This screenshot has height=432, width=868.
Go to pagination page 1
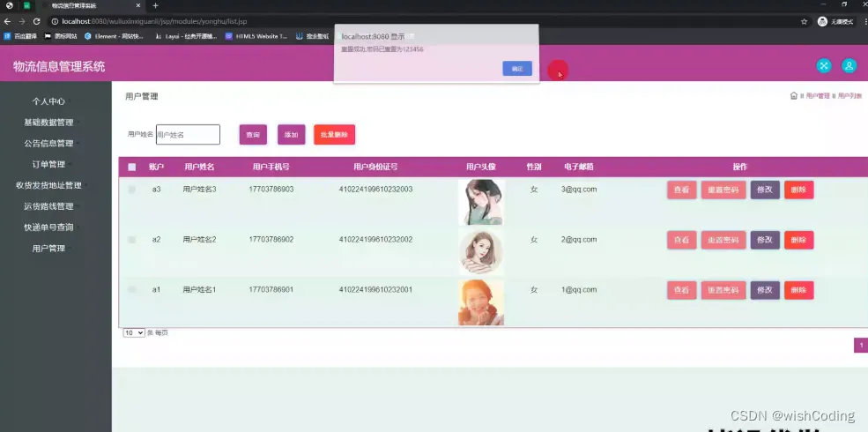pos(861,345)
